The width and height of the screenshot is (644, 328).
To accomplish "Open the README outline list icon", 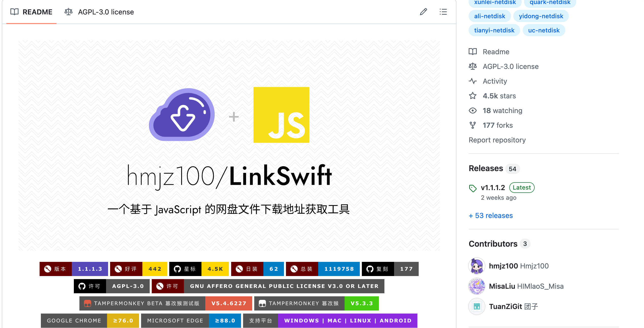I will [x=443, y=12].
